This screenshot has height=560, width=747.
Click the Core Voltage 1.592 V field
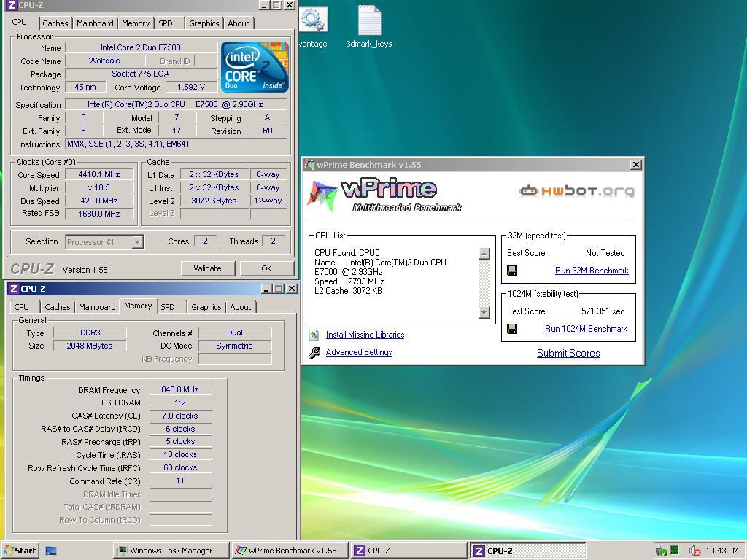click(191, 87)
